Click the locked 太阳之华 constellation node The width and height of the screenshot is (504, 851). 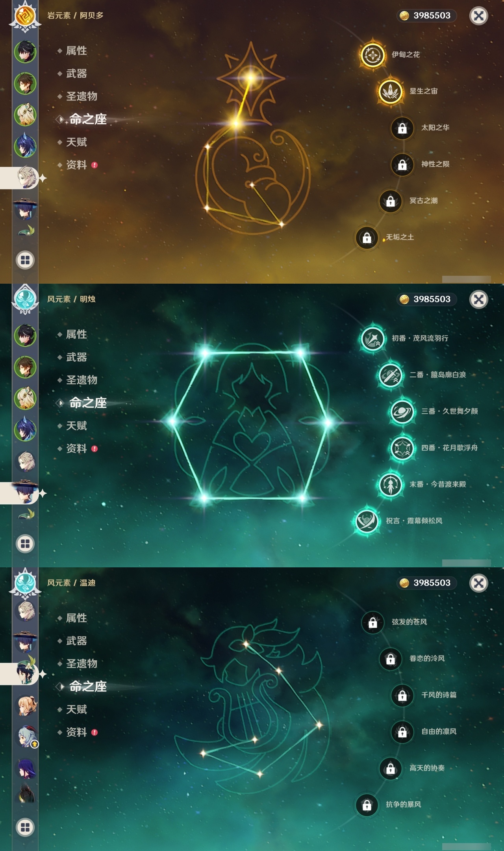(402, 128)
